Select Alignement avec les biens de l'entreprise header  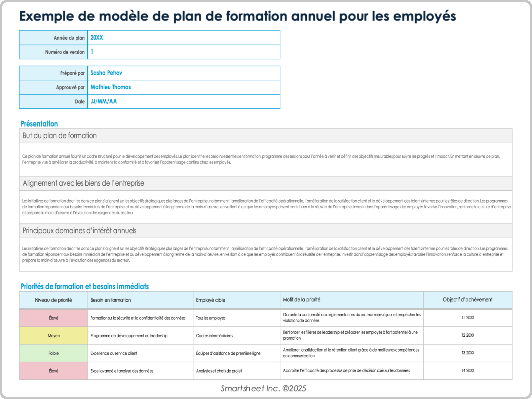pos(83,183)
